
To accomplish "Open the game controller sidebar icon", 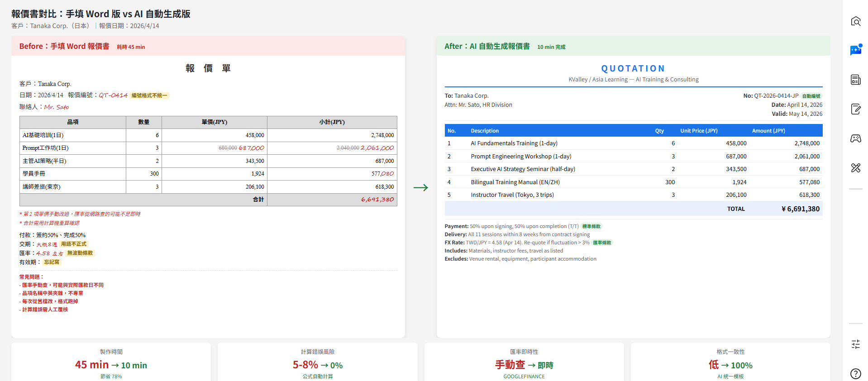I will click(x=855, y=138).
